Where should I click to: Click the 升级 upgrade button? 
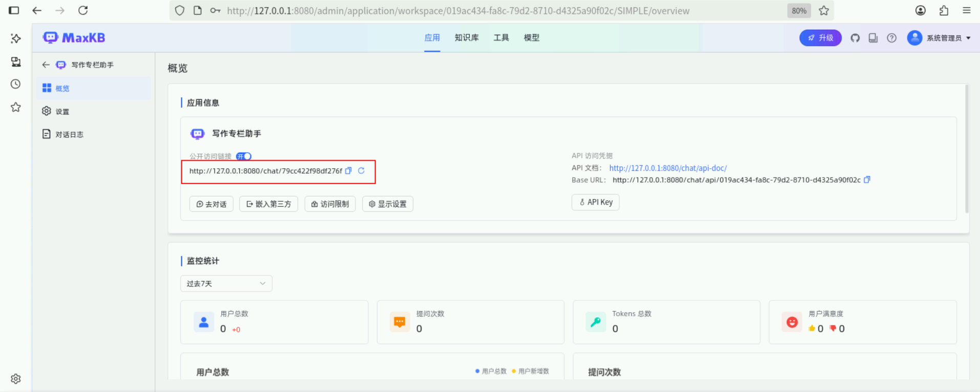coord(820,38)
